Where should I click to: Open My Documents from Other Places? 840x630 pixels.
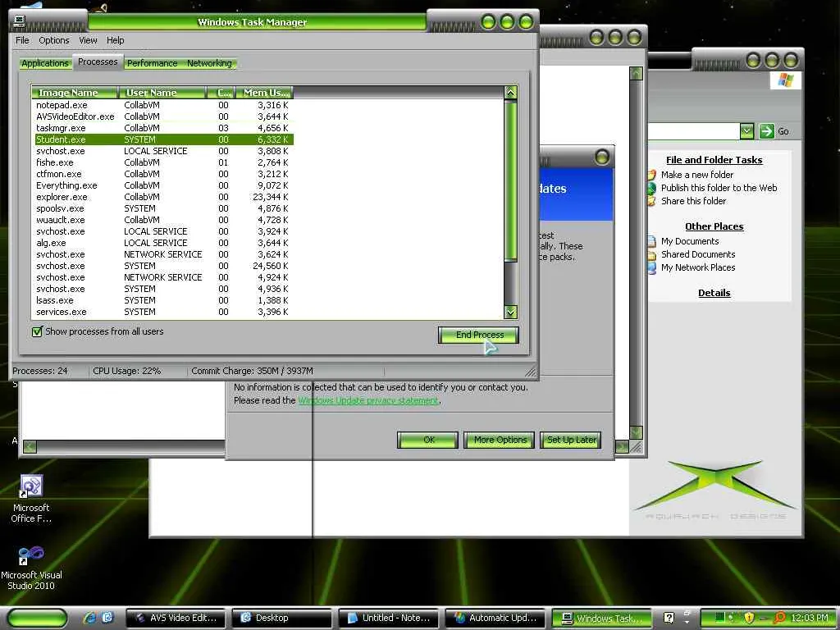[689, 241]
